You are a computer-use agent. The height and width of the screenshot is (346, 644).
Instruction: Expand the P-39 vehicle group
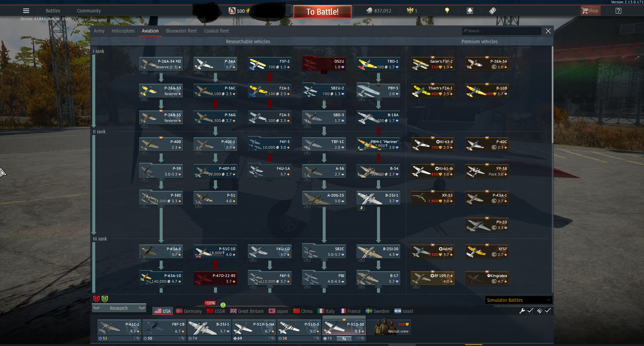click(161, 180)
